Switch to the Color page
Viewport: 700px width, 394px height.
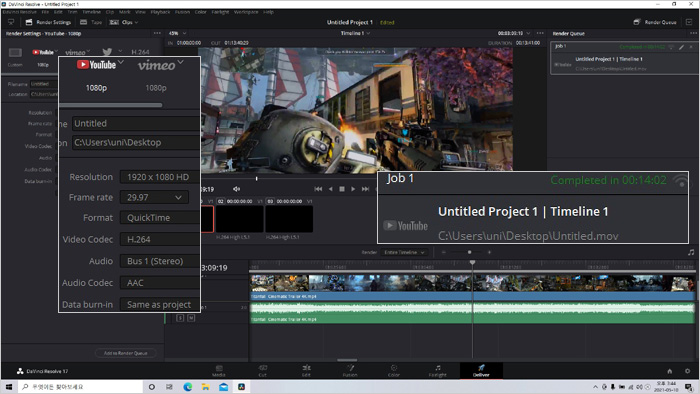pyautogui.click(x=394, y=371)
